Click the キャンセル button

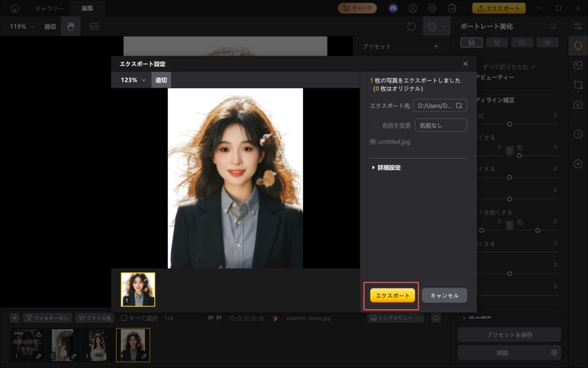coord(444,295)
